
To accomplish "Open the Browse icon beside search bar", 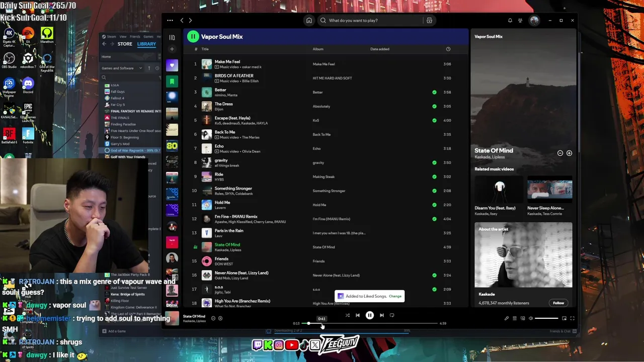I will click(429, 21).
